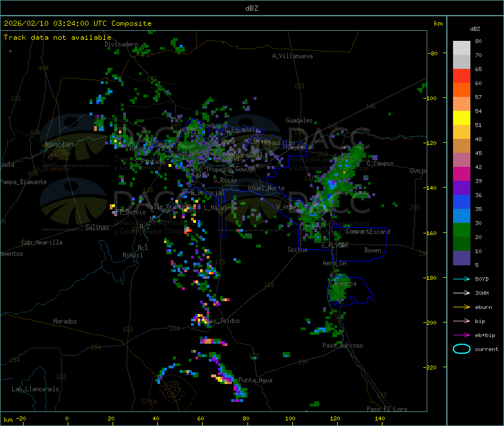
Task: Click the Aero_GA place label
Action: pos(335,263)
